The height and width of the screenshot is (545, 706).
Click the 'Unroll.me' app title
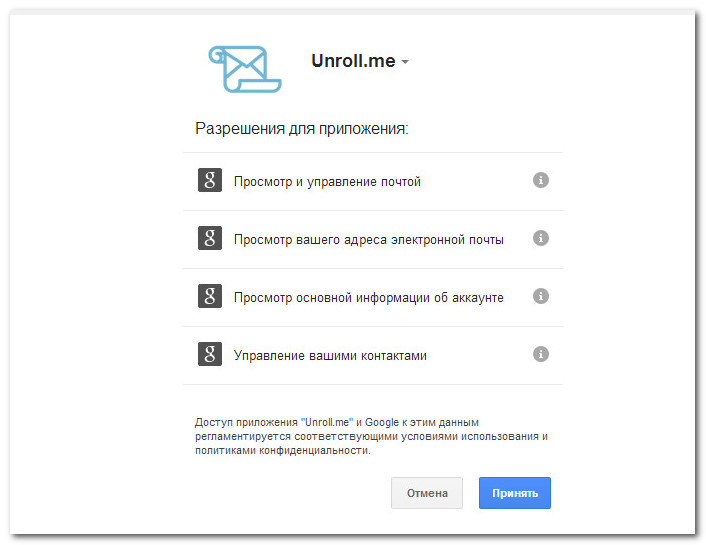pyautogui.click(x=353, y=61)
